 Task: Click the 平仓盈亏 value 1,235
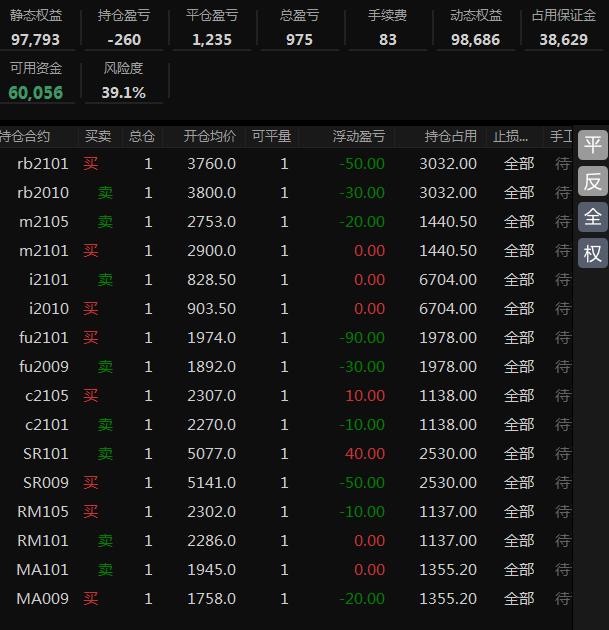[212, 40]
